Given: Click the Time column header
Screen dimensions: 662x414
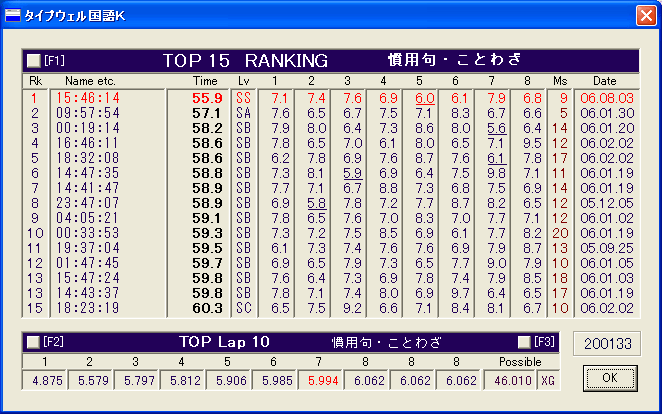Looking at the screenshot, I should click(205, 81).
